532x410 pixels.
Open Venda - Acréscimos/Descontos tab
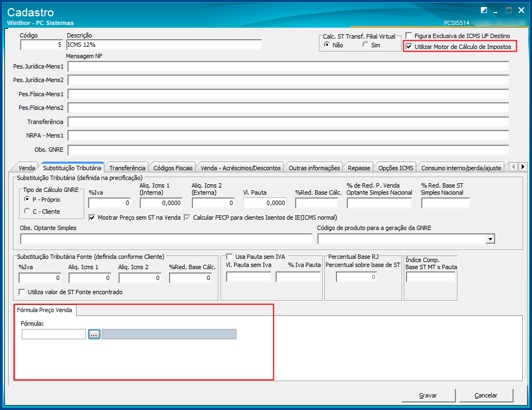pos(241,167)
